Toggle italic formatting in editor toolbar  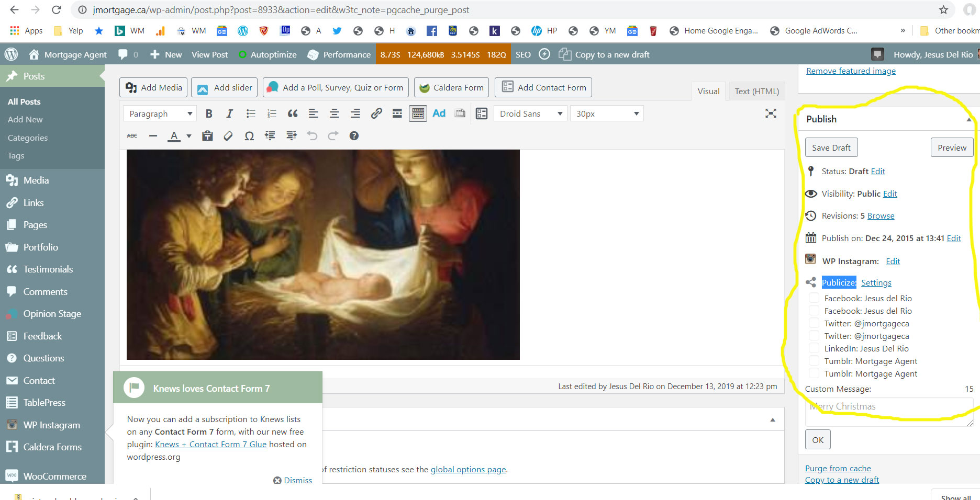[x=229, y=113]
